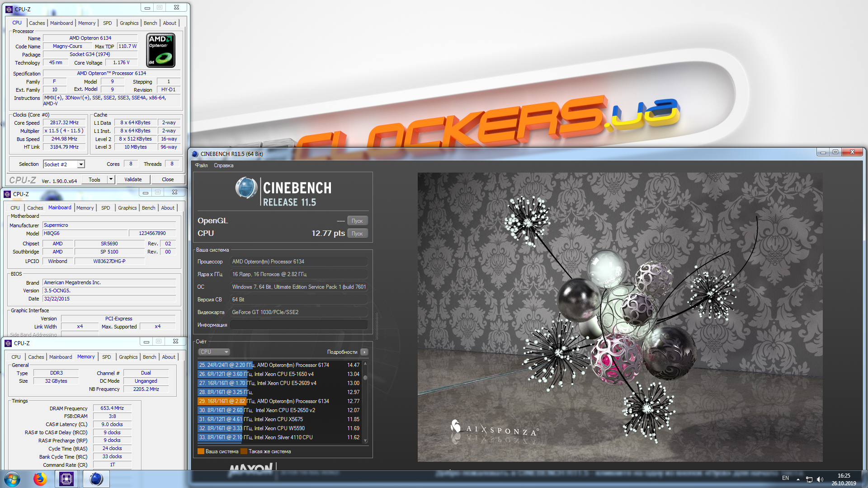Click the 653.4 MHz DRAM frequency value

point(112,408)
